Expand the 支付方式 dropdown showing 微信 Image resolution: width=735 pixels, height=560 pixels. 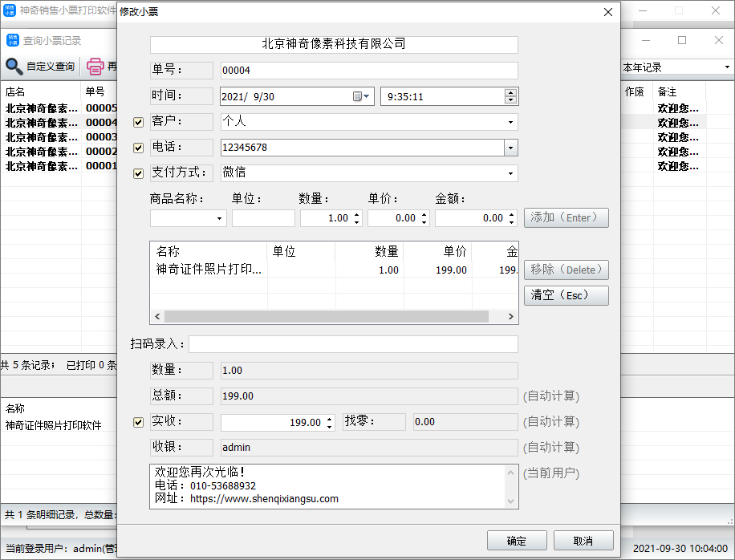pyautogui.click(x=510, y=173)
